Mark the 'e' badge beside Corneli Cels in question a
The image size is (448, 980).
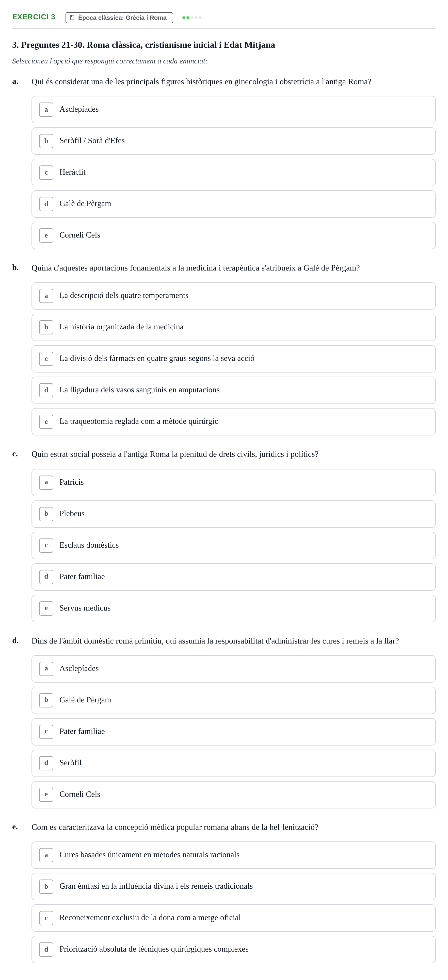46,235
